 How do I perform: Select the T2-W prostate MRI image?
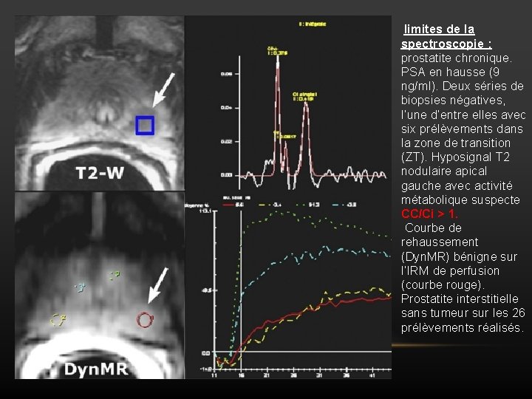(100, 103)
